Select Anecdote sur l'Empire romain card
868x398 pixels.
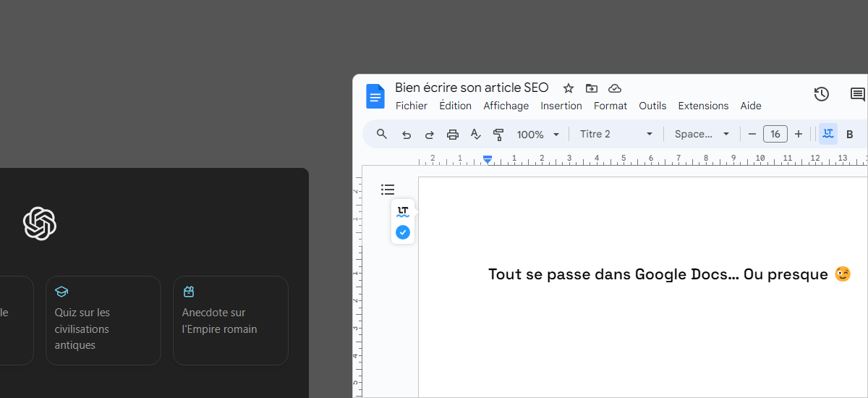click(231, 321)
